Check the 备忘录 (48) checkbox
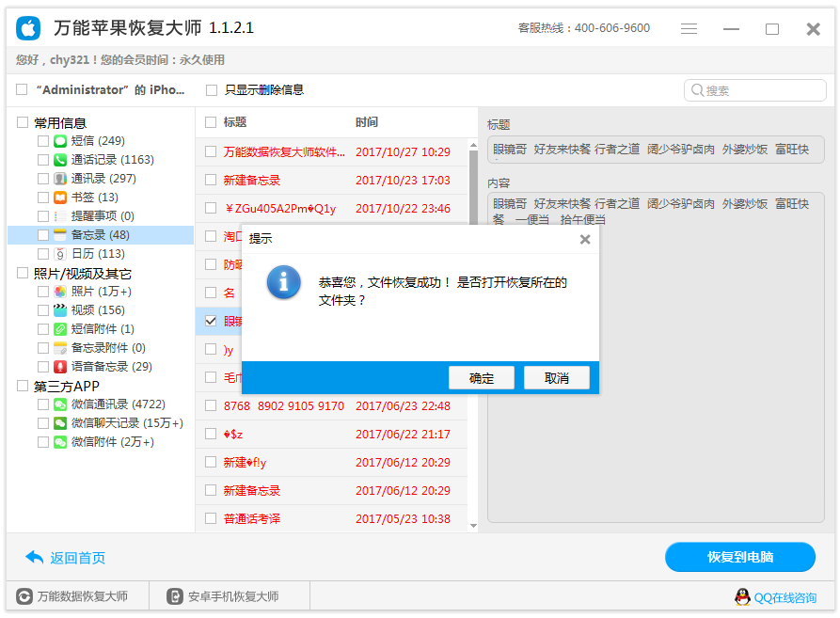 click(43, 234)
